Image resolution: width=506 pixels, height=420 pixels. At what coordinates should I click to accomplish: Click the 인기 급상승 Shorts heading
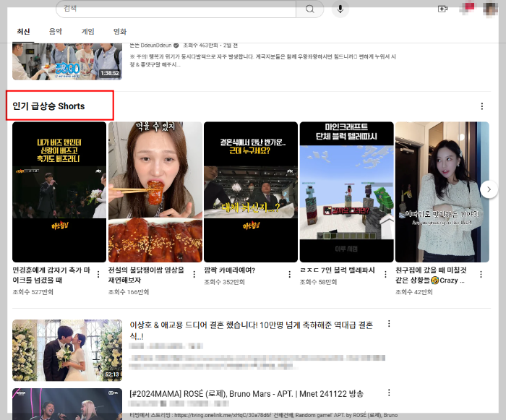point(48,106)
